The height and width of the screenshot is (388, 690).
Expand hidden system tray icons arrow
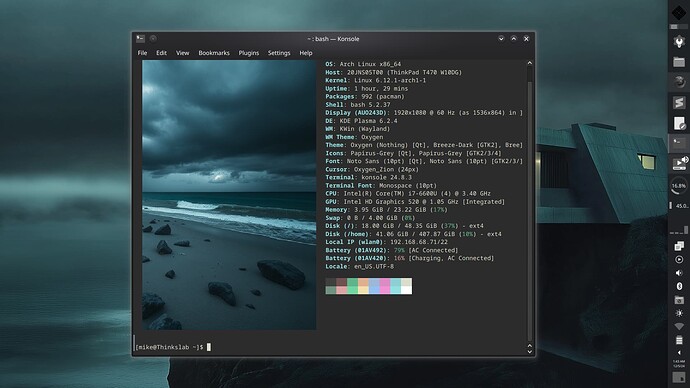(679, 352)
